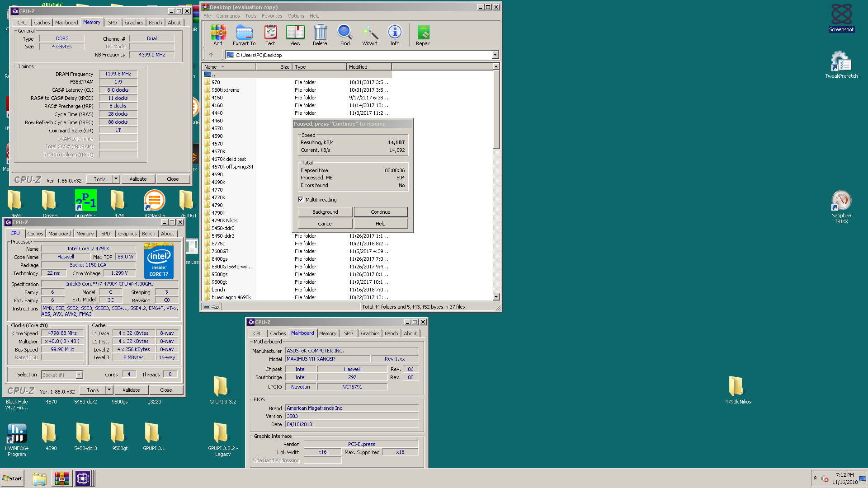Launch the Wizard wand icon
This screenshot has height=488, width=868.
pyautogui.click(x=370, y=35)
